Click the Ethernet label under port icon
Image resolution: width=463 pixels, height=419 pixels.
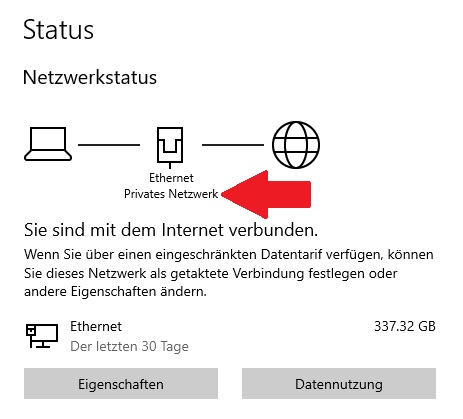point(171,178)
